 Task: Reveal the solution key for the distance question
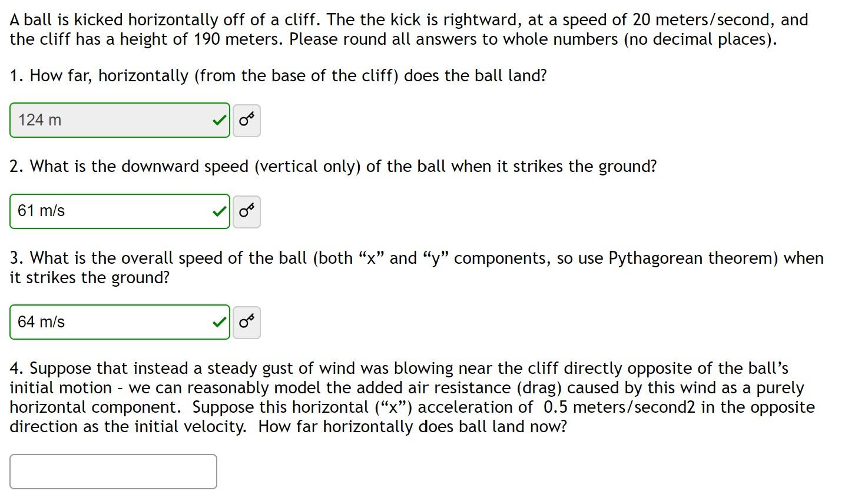pyautogui.click(x=246, y=120)
